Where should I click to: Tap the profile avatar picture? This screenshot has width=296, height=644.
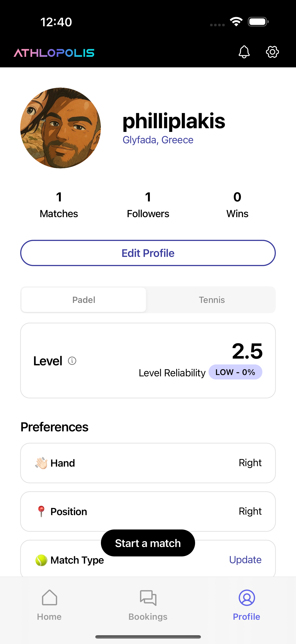point(60,128)
